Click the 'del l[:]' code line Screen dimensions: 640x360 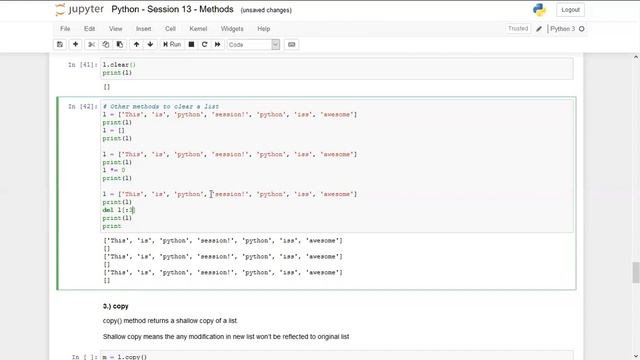tap(118, 210)
